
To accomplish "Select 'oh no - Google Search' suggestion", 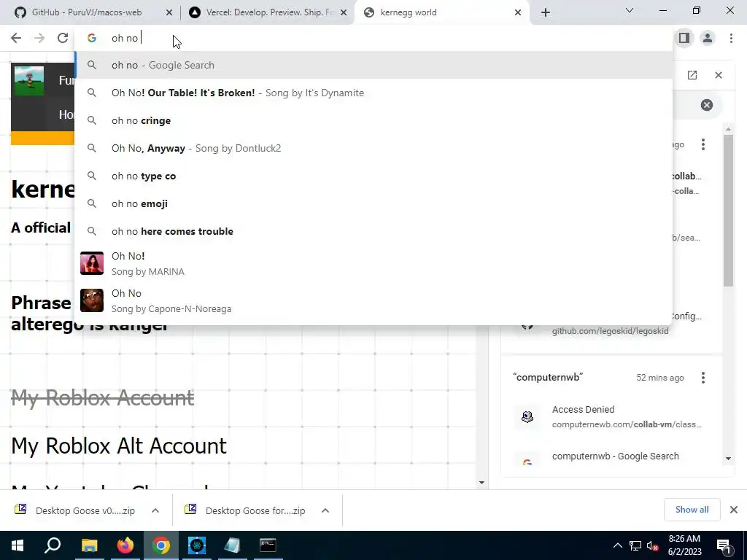I will coord(373,65).
